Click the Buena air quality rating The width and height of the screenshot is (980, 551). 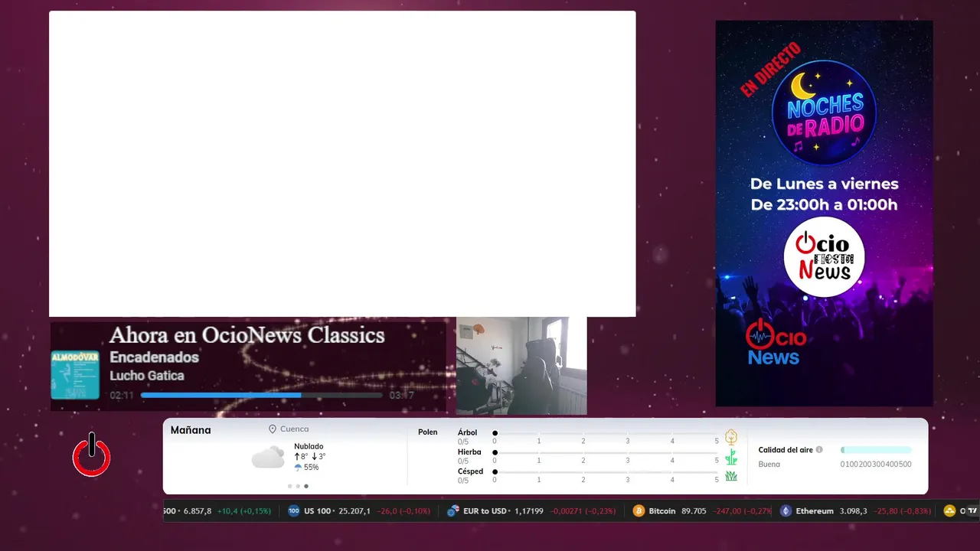click(x=769, y=465)
